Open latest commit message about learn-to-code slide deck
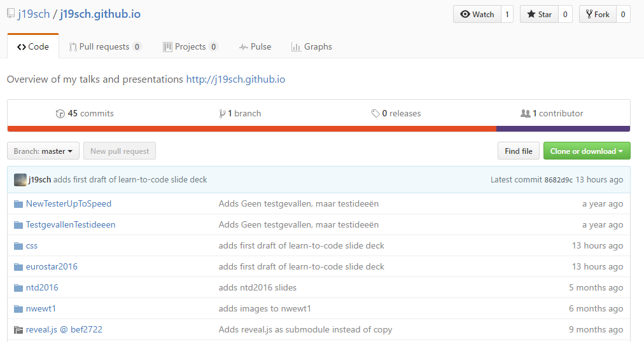Image resolution: width=644 pixels, height=342 pixels. coord(130,180)
